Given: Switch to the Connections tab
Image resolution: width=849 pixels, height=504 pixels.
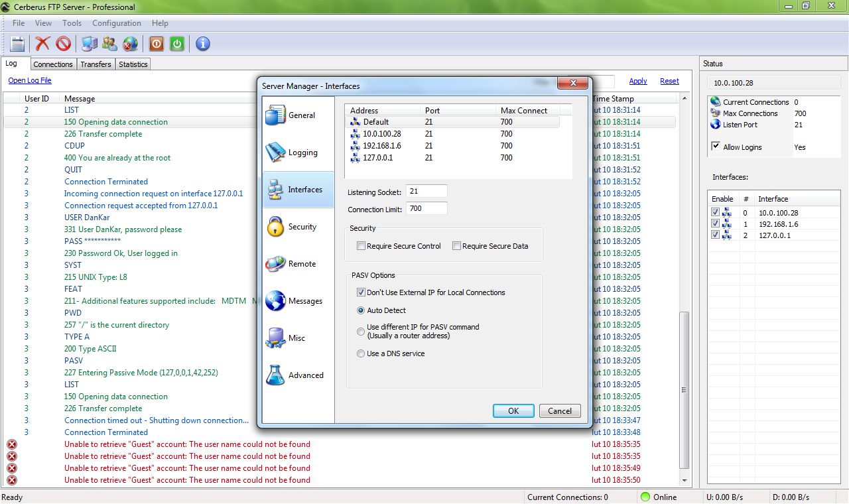Looking at the screenshot, I should [53, 64].
